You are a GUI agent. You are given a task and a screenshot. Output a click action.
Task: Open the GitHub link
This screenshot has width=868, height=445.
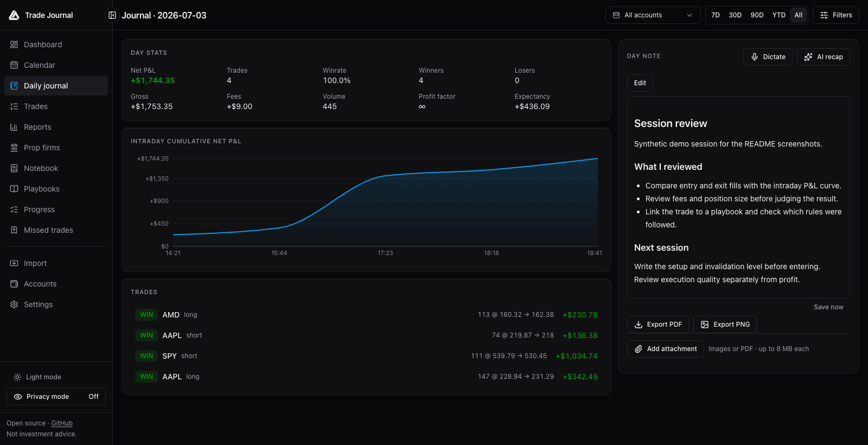pos(62,423)
